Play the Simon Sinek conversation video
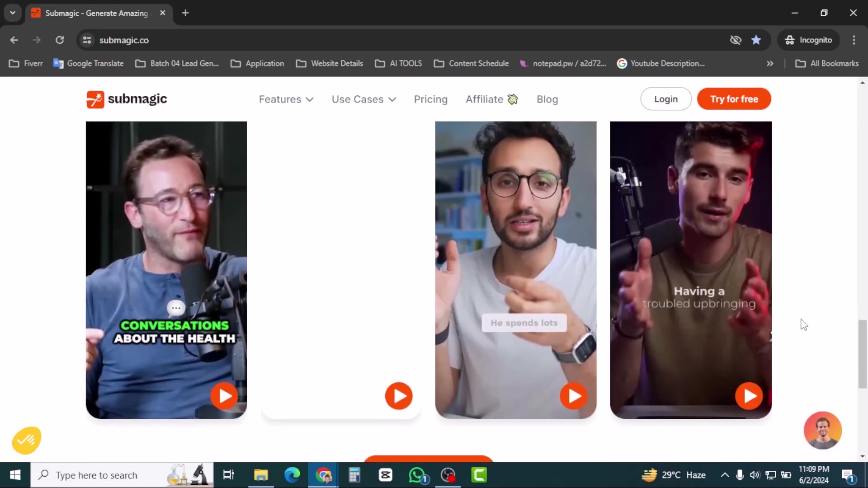This screenshot has height=488, width=868. tap(224, 396)
